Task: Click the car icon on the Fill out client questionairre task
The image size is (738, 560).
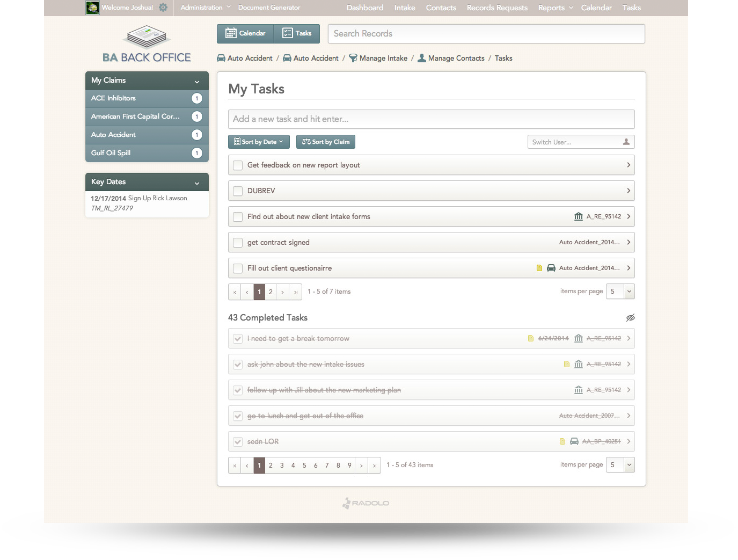Action: [551, 268]
